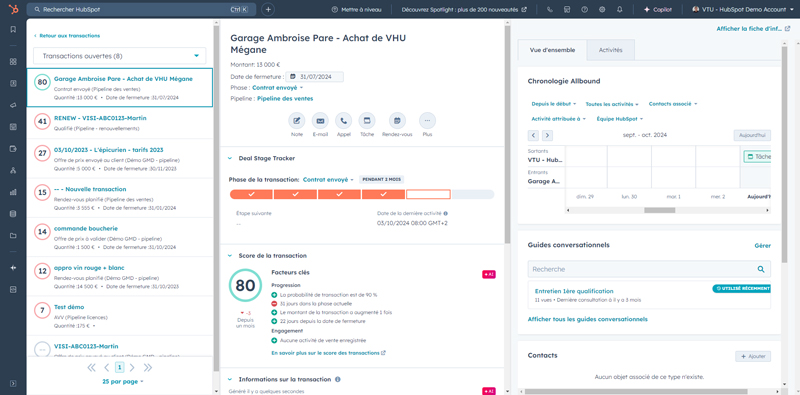
Task: Open the Notifications bell icon
Action: [x=619, y=9]
